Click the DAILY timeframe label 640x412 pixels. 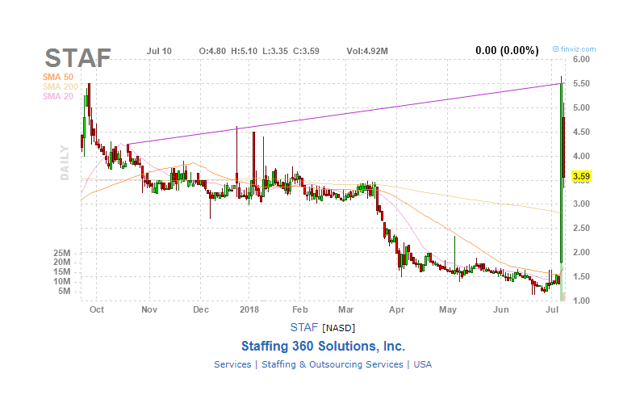[x=64, y=163]
